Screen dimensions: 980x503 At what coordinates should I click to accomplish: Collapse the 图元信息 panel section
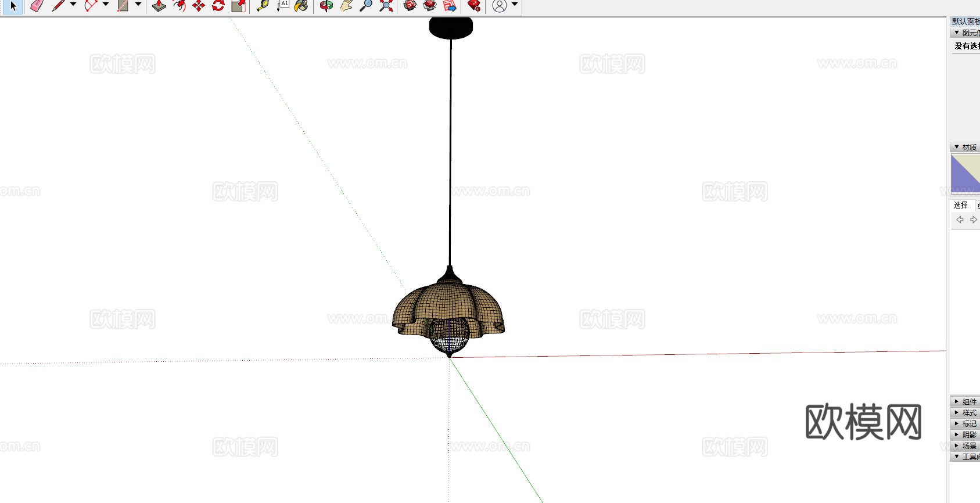tap(957, 33)
